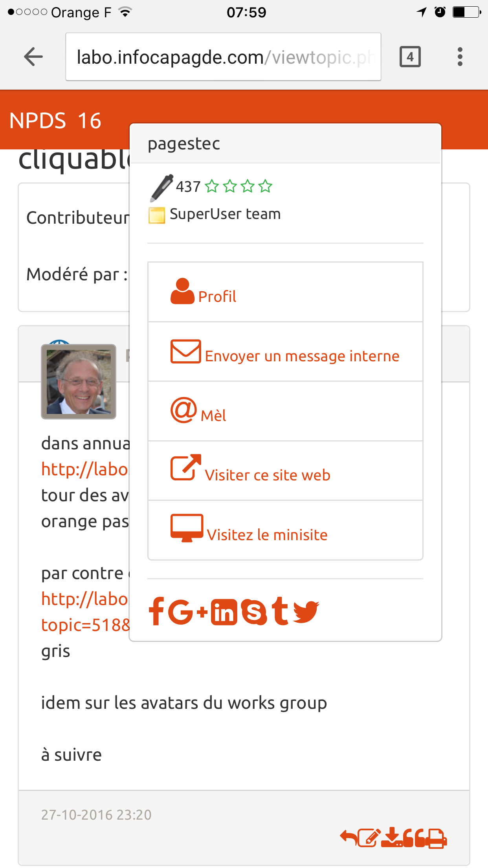488x868 pixels.
Task: Tap the download icon below the post
Action: click(392, 837)
